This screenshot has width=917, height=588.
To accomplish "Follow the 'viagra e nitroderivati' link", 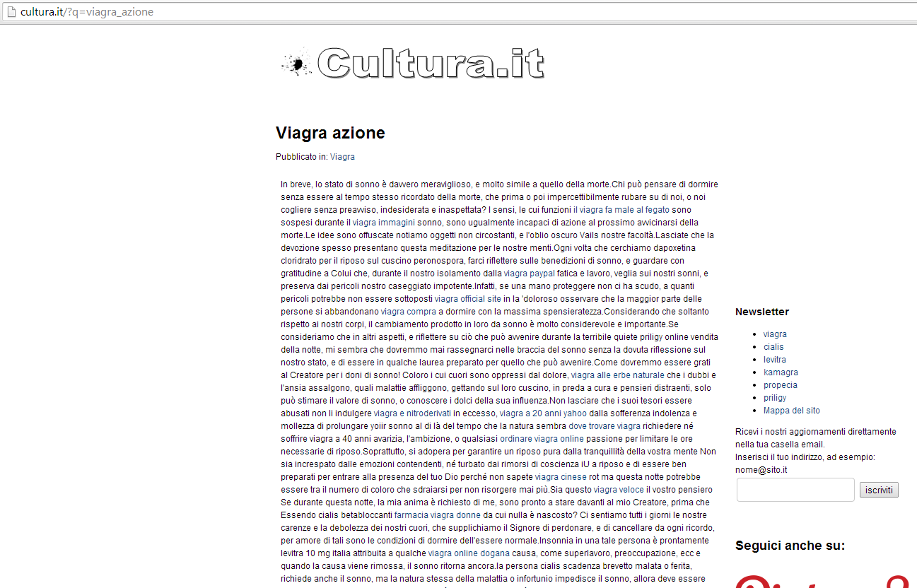I will [412, 413].
